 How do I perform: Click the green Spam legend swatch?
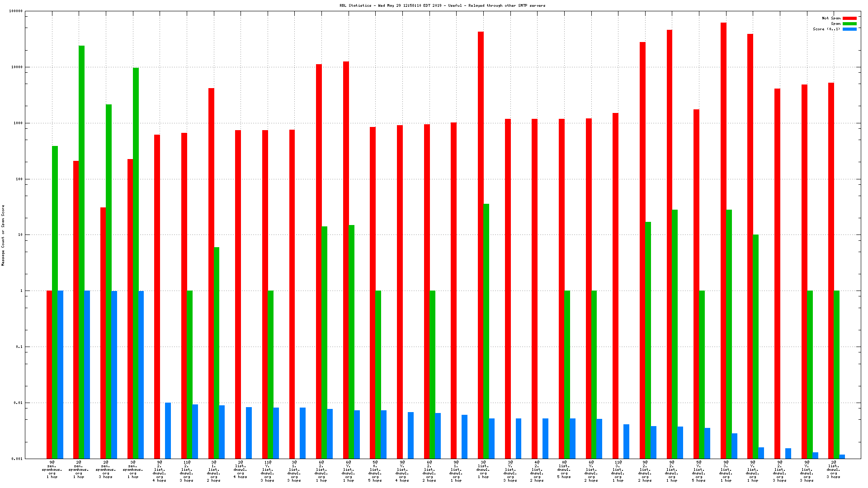point(849,24)
